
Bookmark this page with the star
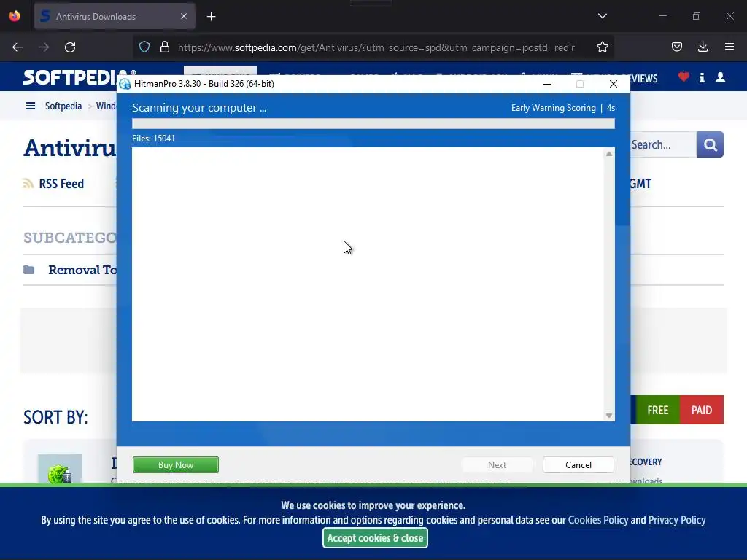pyautogui.click(x=602, y=47)
